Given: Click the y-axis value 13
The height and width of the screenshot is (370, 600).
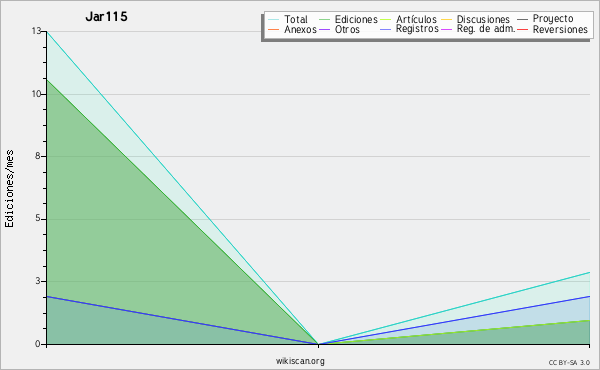Looking at the screenshot, I should point(37,31).
